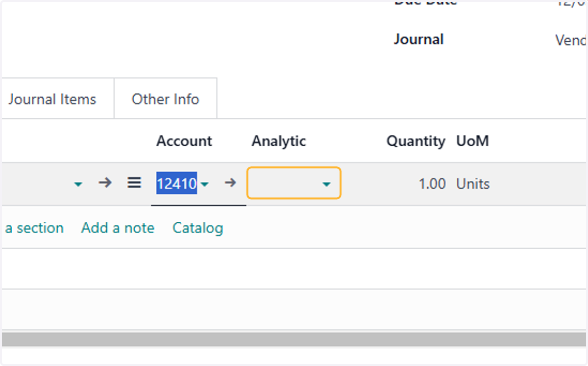The image size is (588, 366).
Task: Open the product dropdown arrow left of hamburger icon
Action: [78, 184]
